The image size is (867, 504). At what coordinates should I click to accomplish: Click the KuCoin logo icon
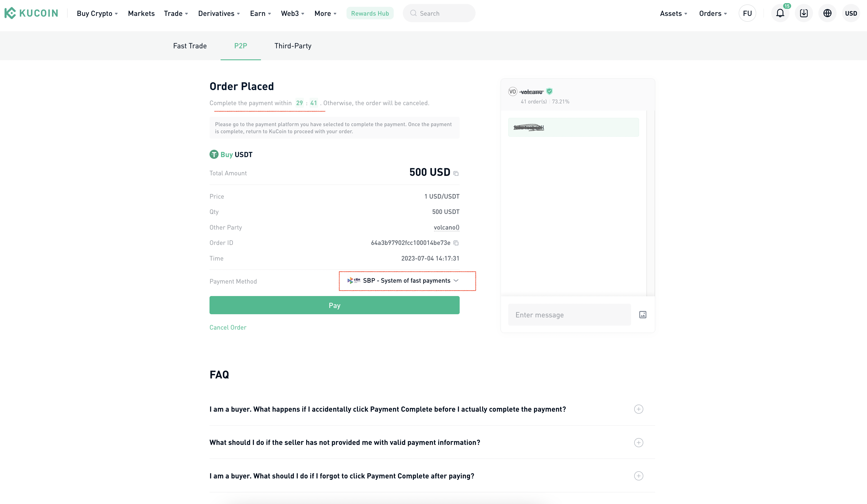pyautogui.click(x=11, y=13)
